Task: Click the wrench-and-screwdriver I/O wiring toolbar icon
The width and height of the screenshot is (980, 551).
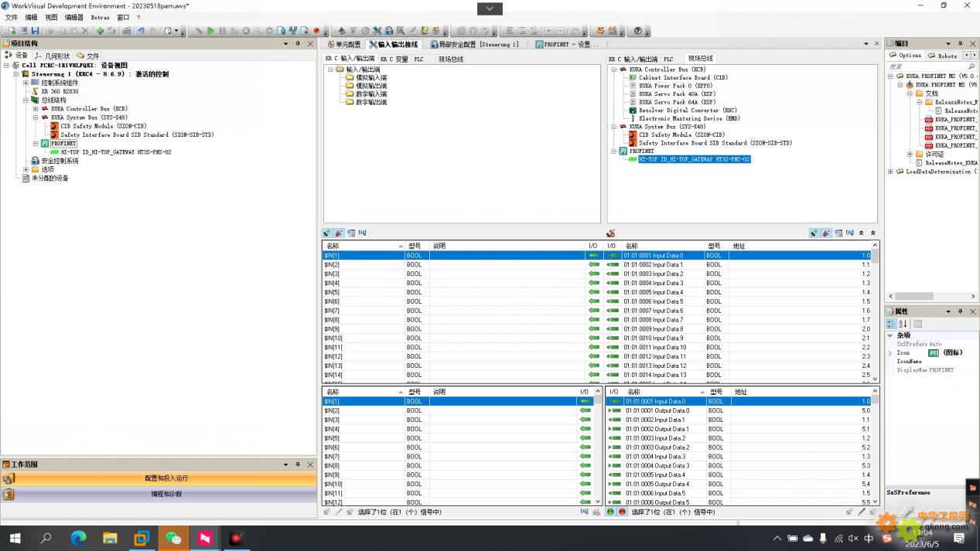Action: (x=377, y=31)
